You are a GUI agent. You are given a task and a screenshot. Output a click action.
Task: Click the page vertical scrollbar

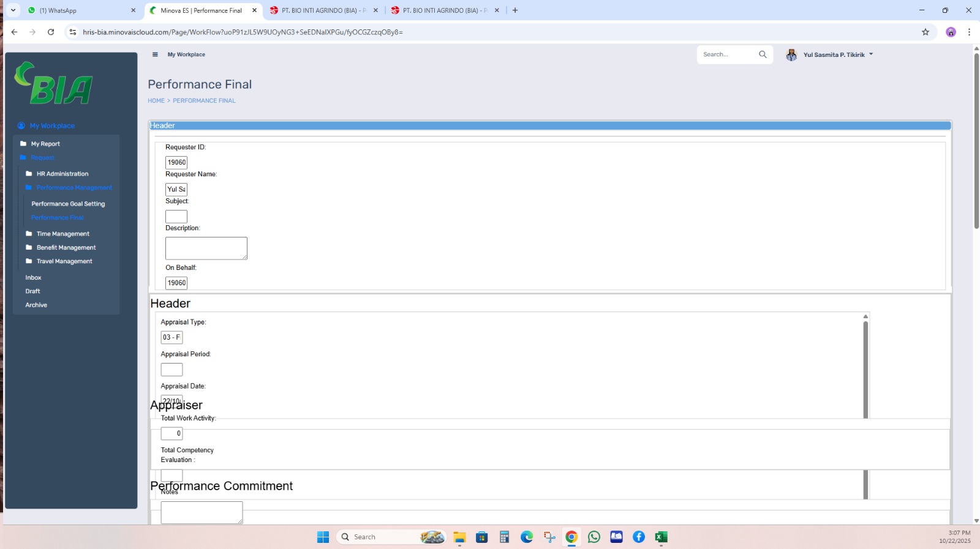976,141
